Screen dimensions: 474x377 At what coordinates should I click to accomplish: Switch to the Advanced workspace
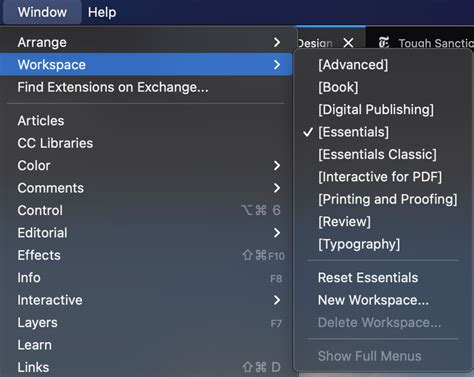pos(383,65)
